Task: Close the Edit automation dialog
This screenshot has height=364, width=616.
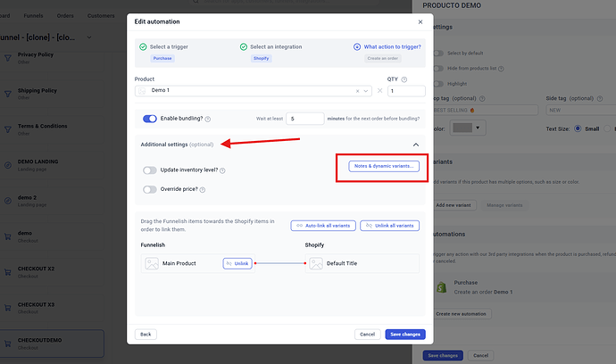Action: click(419, 20)
